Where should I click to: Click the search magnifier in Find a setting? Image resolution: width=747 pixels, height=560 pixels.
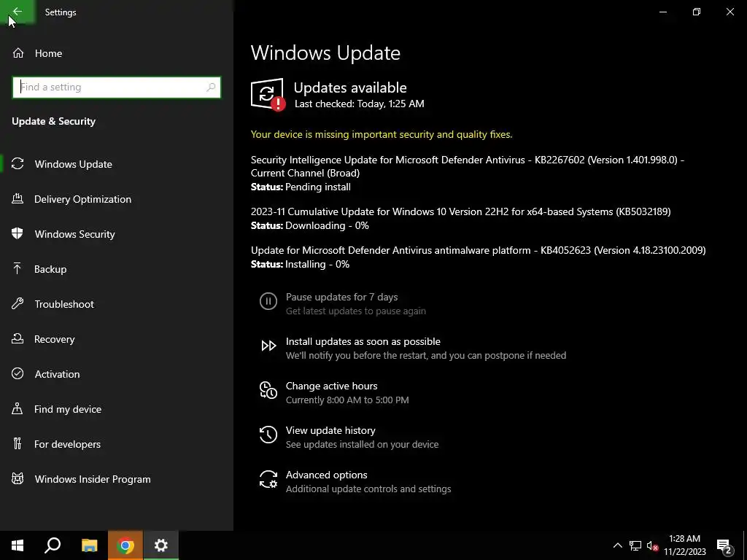tap(211, 87)
